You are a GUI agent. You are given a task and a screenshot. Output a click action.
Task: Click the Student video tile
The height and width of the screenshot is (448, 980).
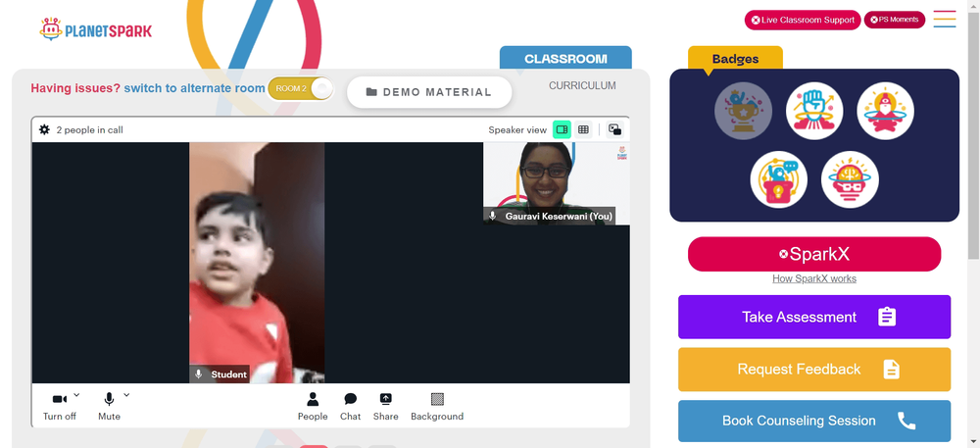(x=257, y=263)
